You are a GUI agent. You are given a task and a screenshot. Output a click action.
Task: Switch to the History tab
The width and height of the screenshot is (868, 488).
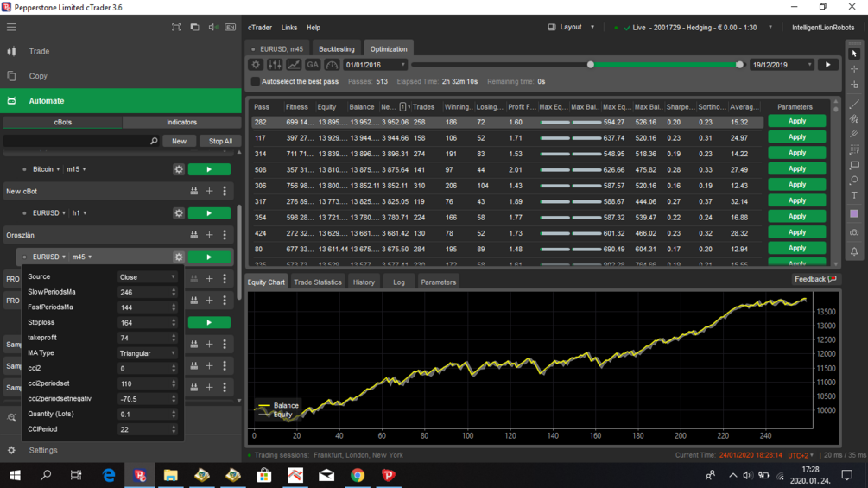[x=364, y=282]
